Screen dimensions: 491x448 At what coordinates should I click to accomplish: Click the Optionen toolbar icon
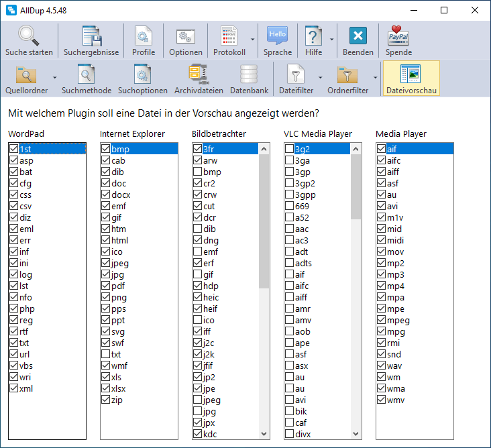point(186,36)
